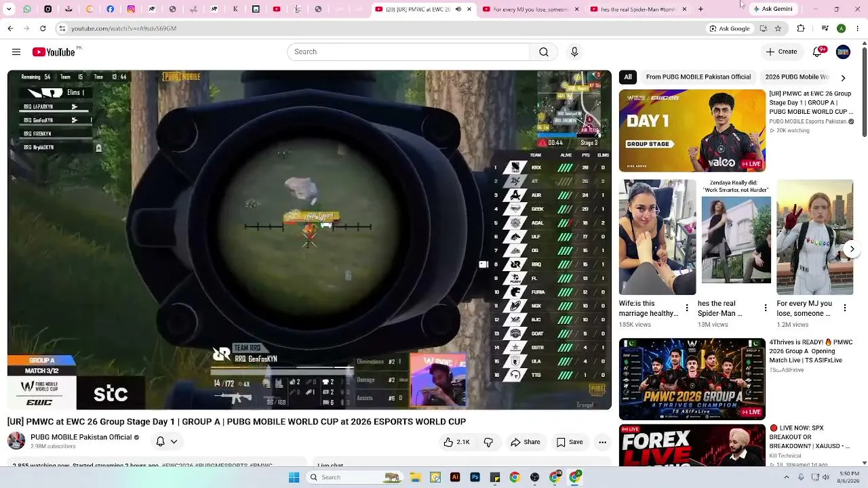Select "From PUBG MOBILE Pakistan Official" chip
Image resolution: width=868 pixels, height=488 pixels.
[698, 77]
